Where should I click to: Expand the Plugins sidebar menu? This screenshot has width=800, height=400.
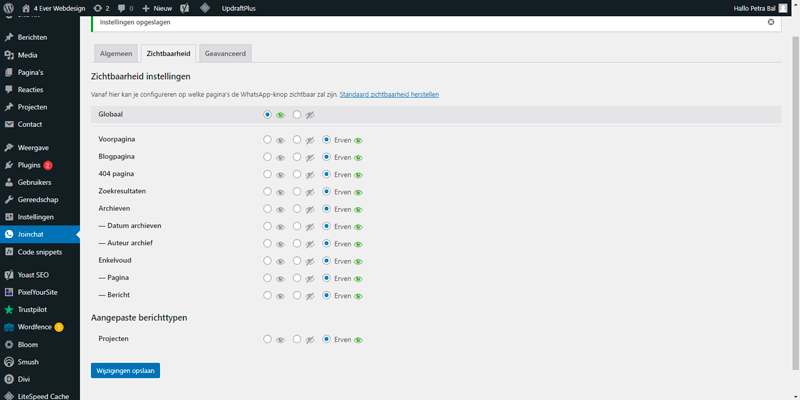point(27,165)
